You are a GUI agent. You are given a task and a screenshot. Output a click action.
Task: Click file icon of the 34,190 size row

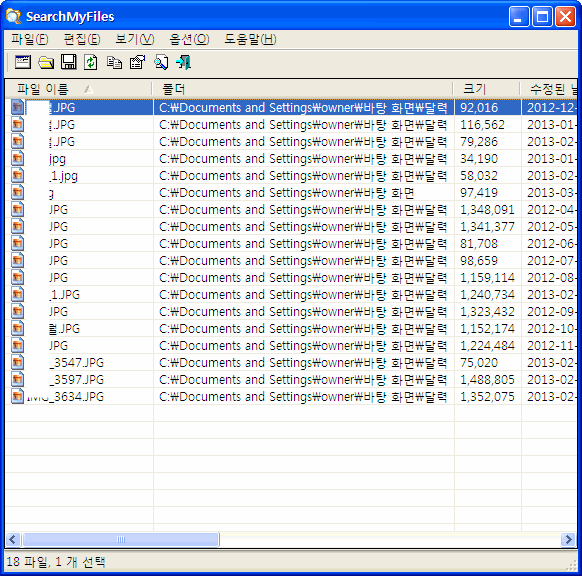point(17,158)
